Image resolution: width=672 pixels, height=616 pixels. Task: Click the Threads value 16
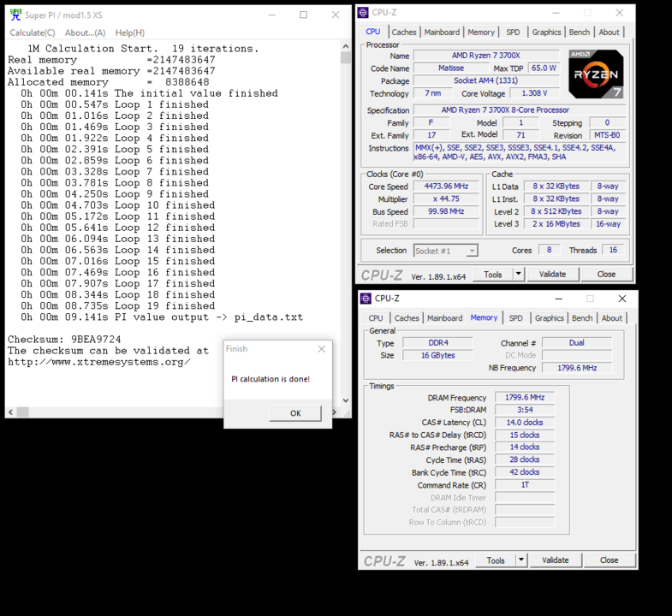pyautogui.click(x=613, y=250)
